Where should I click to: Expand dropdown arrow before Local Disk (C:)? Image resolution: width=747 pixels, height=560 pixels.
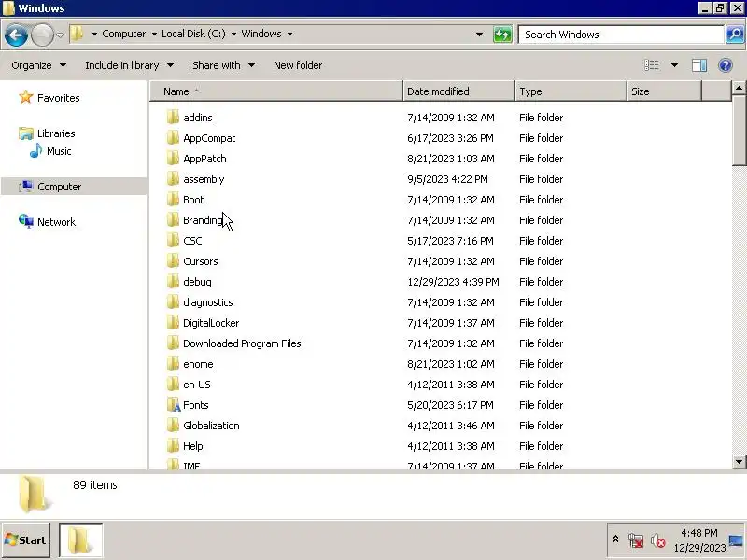[154, 34]
